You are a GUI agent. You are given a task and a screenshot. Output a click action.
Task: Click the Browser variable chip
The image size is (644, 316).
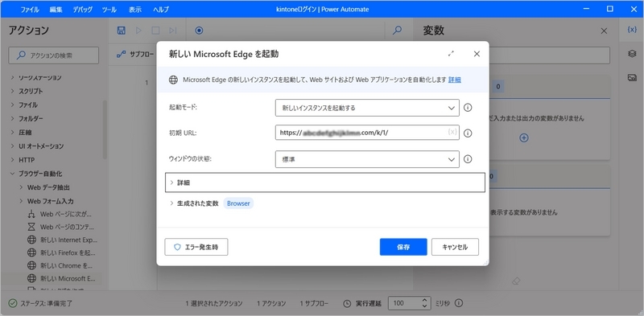(238, 203)
